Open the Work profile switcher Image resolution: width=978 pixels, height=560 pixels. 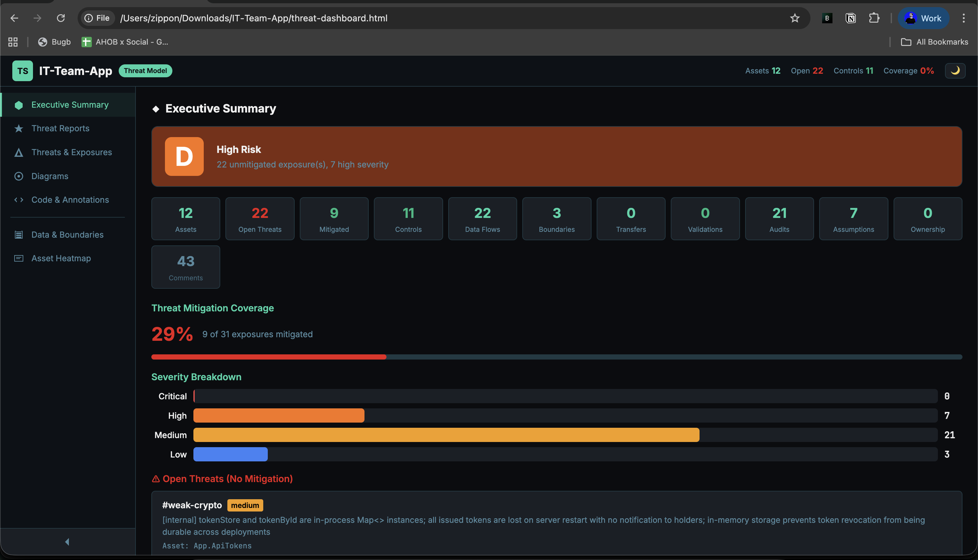(923, 18)
